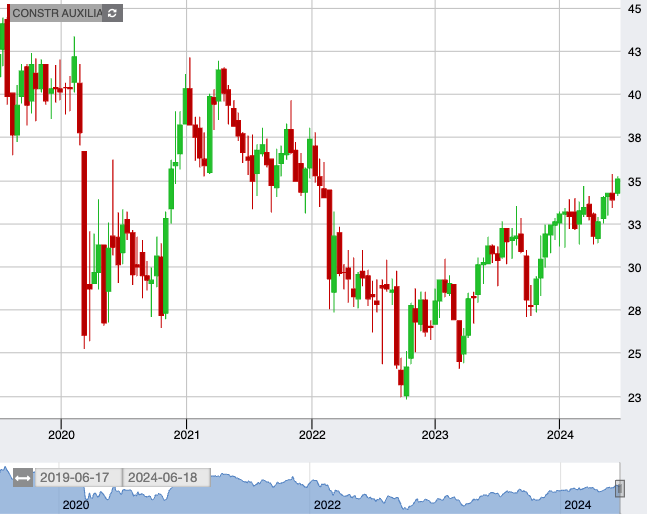Click the double-arrow range icon in navigator

click(x=23, y=478)
